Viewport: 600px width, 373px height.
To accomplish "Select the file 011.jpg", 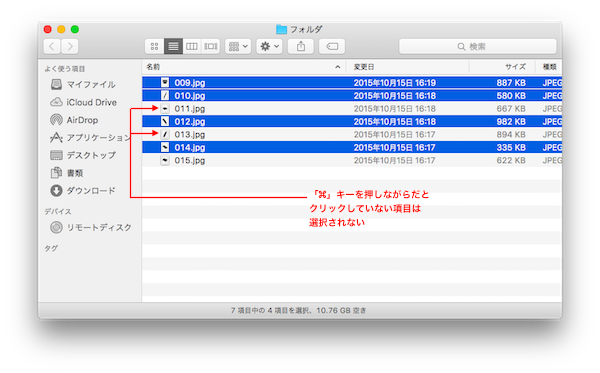I will point(352,109).
